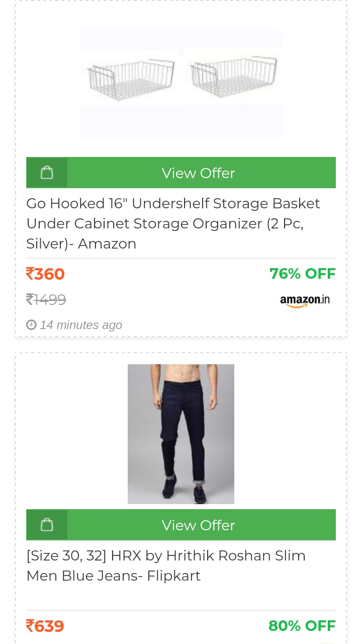This screenshot has height=644, width=362.
Task: Click the 14 minutes ago timestamp
Action: coord(81,325)
